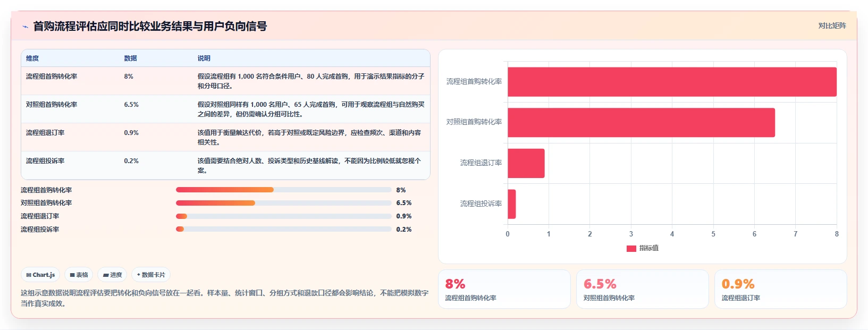This screenshot has width=868, height=330.
Task: Click the 流程组退订率 progress bar
Action: pos(284,216)
